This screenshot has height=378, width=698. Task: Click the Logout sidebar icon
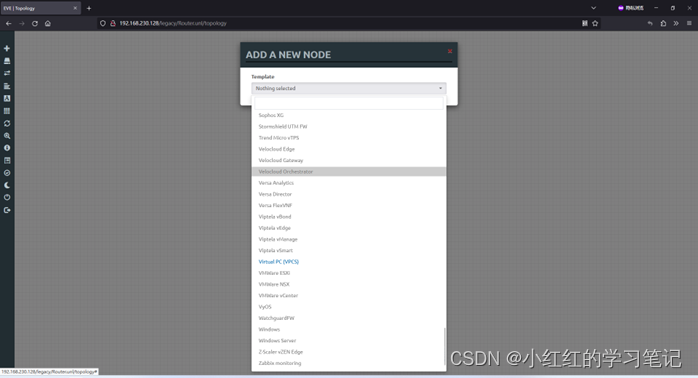(7, 210)
